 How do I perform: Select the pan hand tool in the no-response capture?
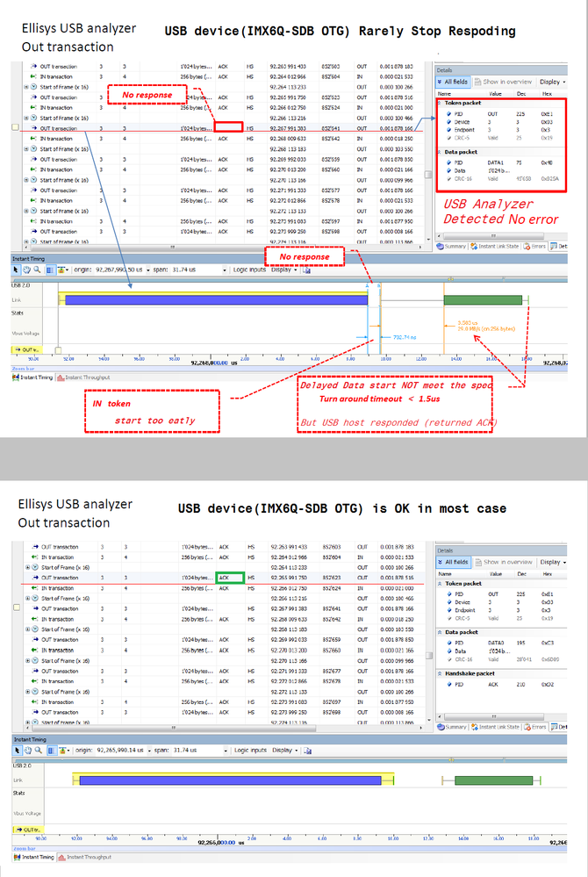tap(26, 270)
